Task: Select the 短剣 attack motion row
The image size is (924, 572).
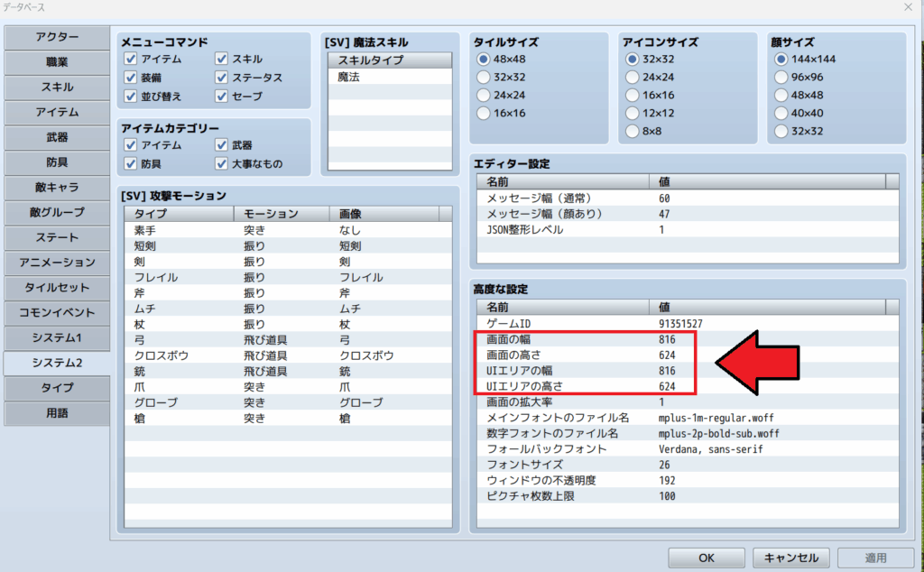Action: coord(288,246)
